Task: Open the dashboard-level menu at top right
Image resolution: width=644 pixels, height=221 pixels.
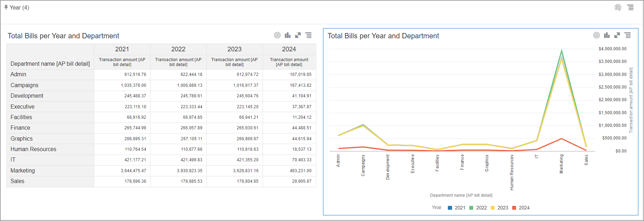Action: pos(631,7)
